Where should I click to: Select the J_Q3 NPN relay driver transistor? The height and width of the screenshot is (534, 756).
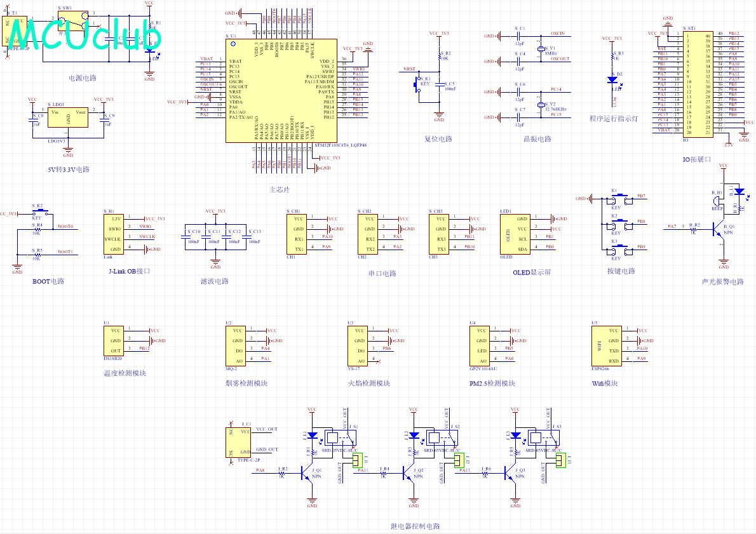coord(511,473)
